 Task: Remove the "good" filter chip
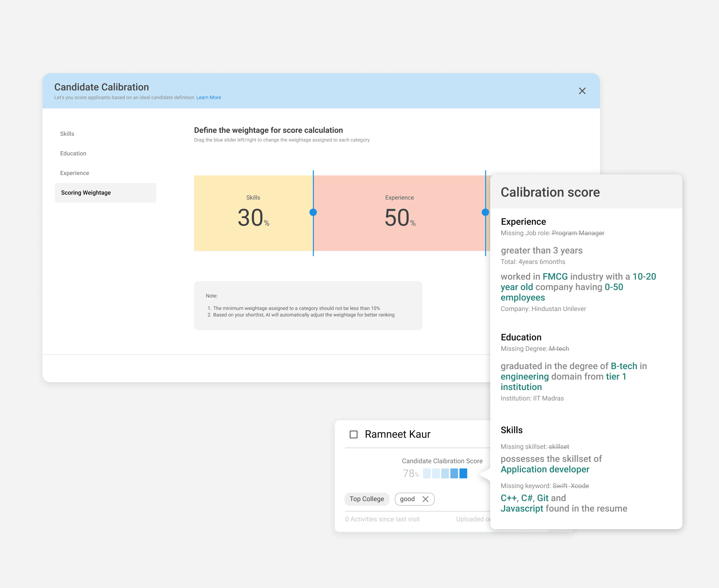(426, 498)
